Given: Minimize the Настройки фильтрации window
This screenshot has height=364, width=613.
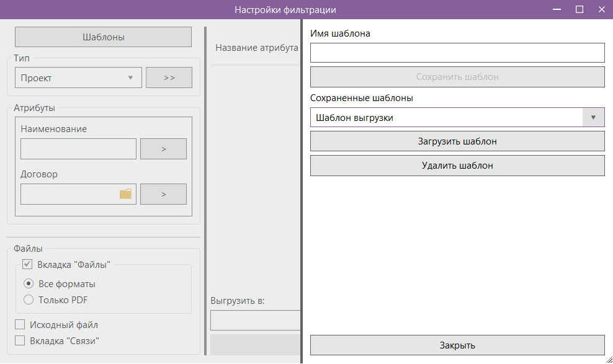Looking at the screenshot, I should coord(557,9).
